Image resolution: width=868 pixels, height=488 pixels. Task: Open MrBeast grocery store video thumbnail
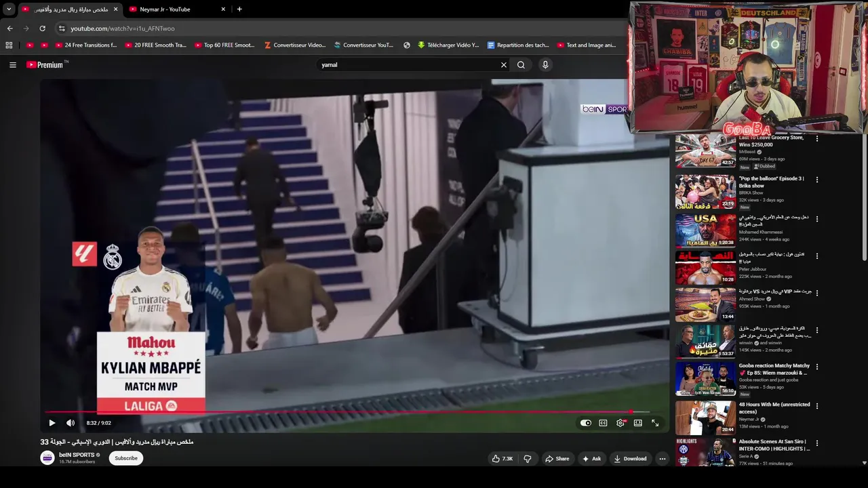(705, 150)
